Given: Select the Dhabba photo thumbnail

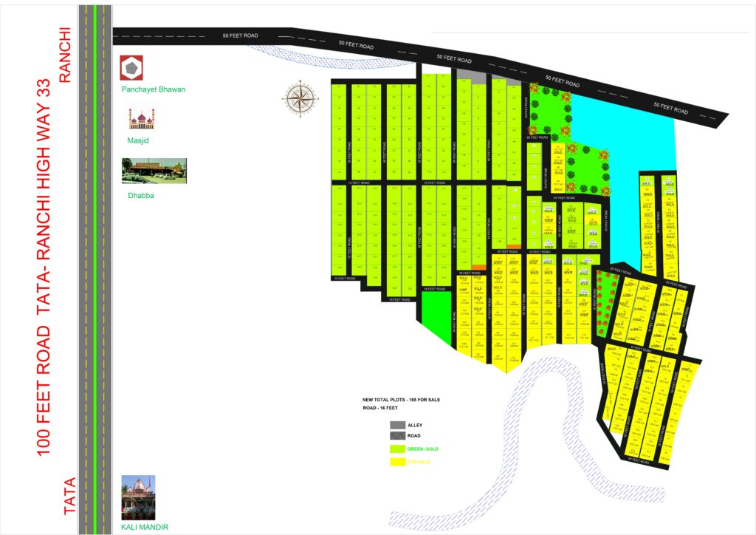Looking at the screenshot, I should (154, 171).
